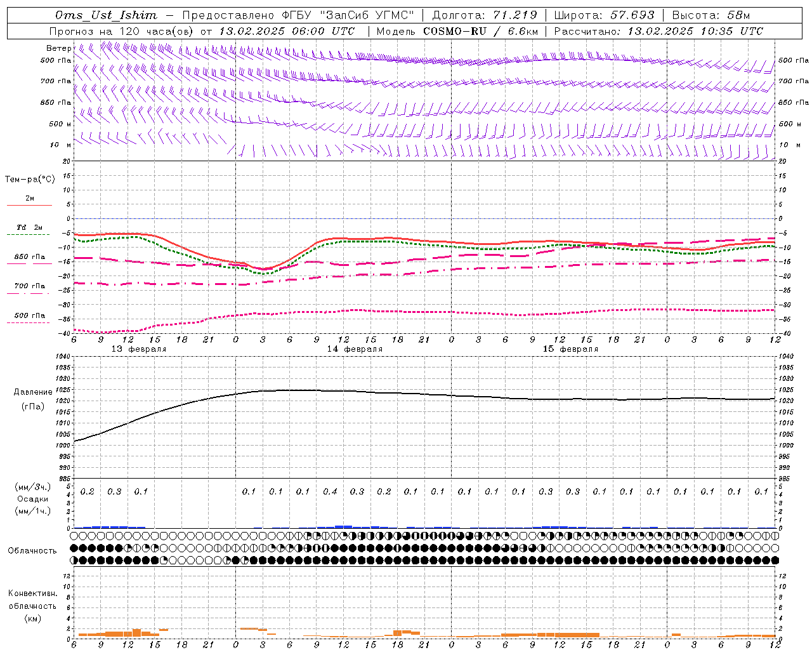Click the 'Тем-ра(°C)' panel label
The width and height of the screenshot is (812, 650).
pyautogui.click(x=30, y=180)
